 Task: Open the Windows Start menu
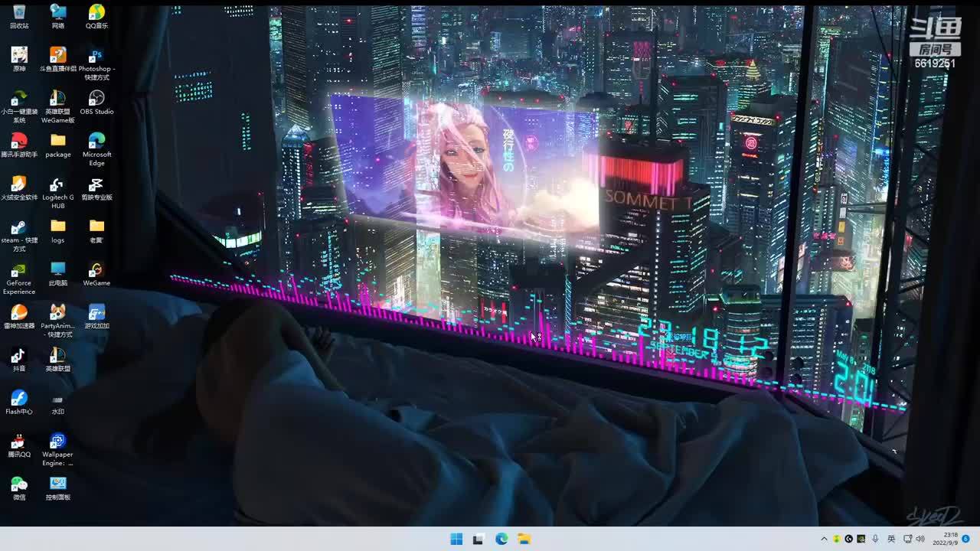click(x=456, y=539)
